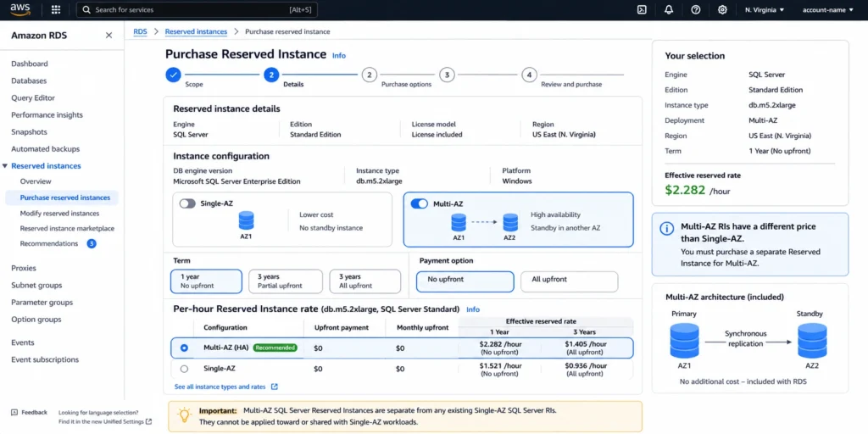
Task: Toggle the Multi-AZ switch
Action: click(420, 203)
